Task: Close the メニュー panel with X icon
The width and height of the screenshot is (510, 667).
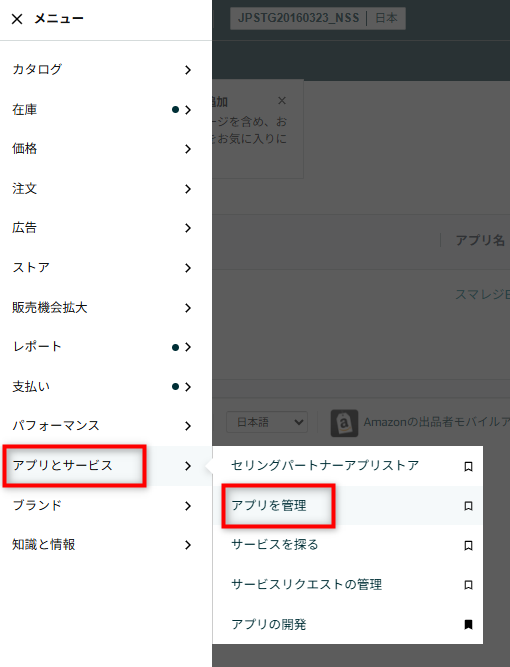Action: point(17,19)
